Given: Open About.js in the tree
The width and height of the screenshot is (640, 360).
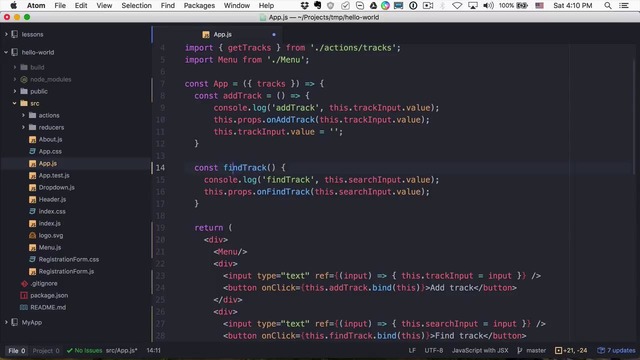Looking at the screenshot, I should tap(50, 139).
